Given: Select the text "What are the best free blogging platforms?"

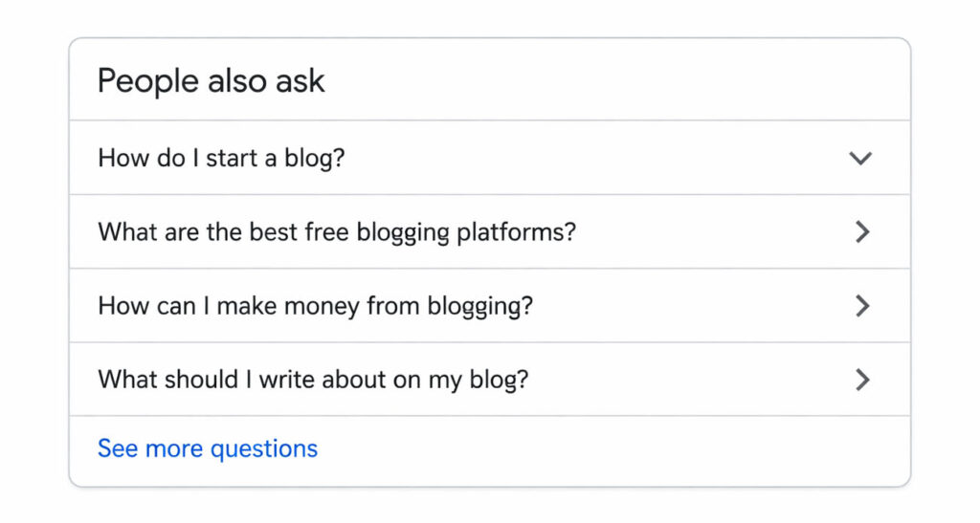Looking at the screenshot, I should (337, 231).
